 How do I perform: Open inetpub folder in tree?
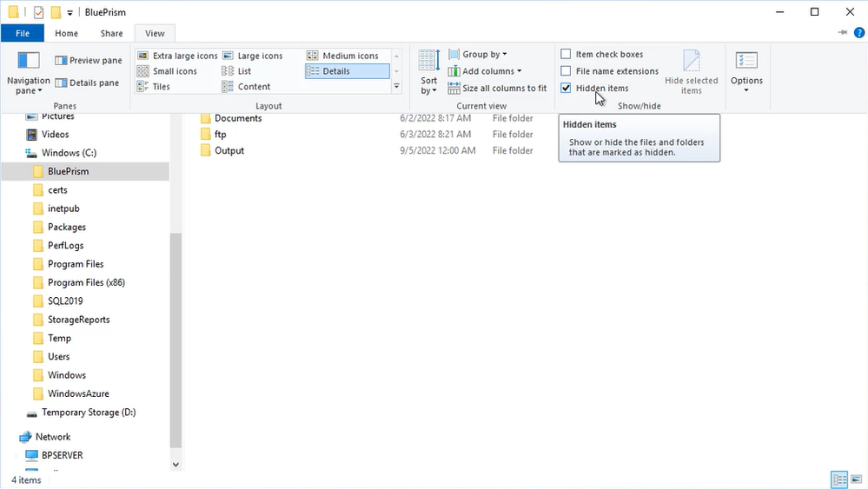tap(63, 208)
